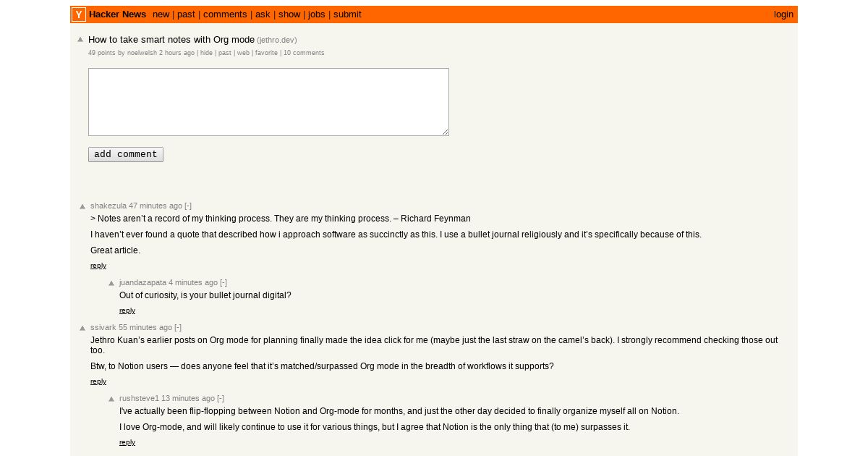
Task: Hide this story via hide link
Action: click(206, 53)
